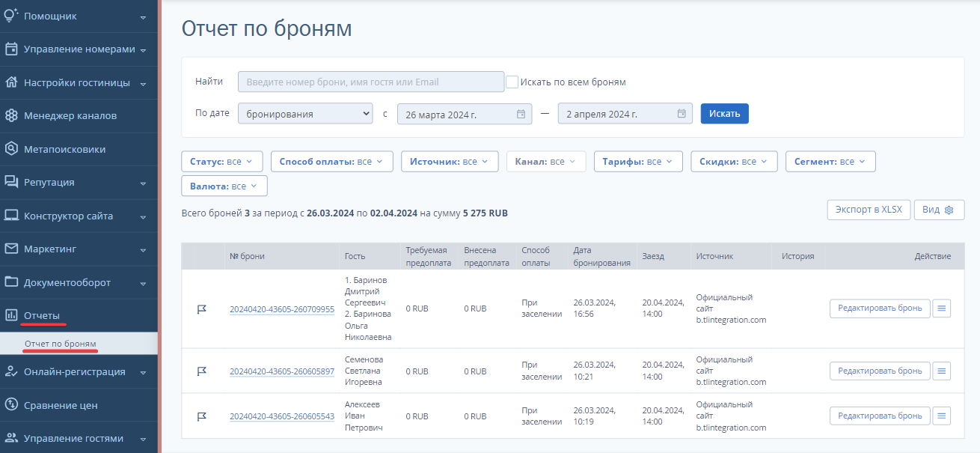Select Отчет по броням submenu item
The height and width of the screenshot is (453, 980).
(x=61, y=344)
